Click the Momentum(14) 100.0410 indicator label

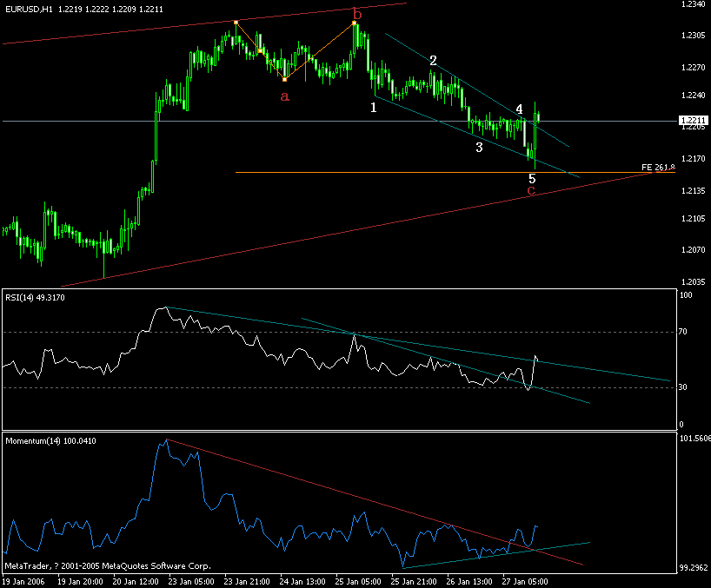click(50, 440)
